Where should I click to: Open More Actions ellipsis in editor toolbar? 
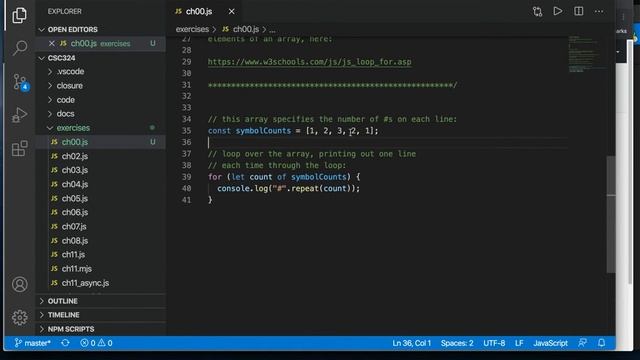[x=599, y=11]
